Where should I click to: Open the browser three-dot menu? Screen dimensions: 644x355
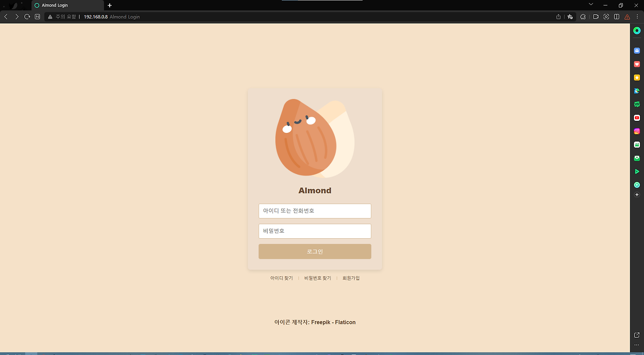tap(637, 17)
